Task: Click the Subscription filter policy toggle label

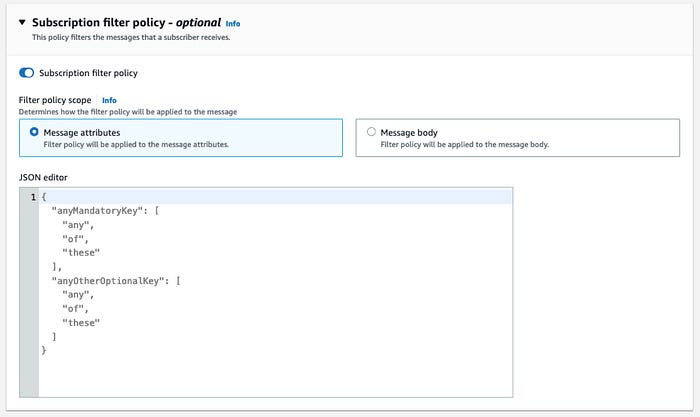Action: click(x=88, y=73)
